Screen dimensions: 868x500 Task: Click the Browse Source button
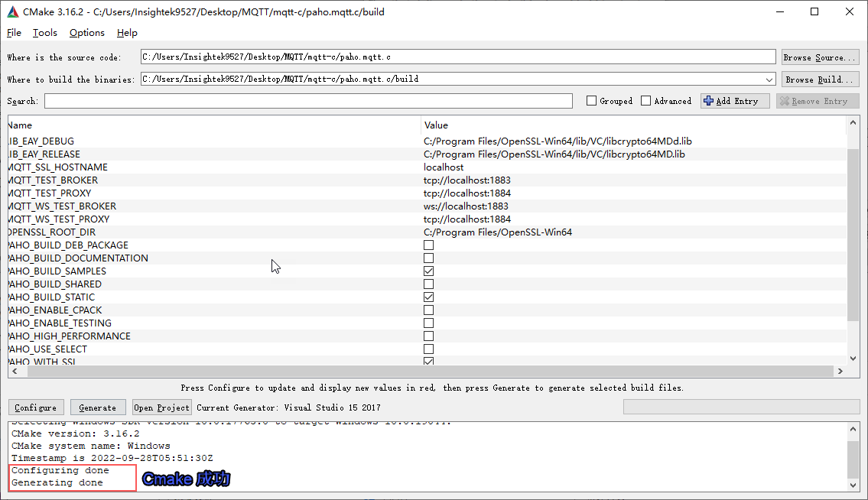(x=821, y=57)
